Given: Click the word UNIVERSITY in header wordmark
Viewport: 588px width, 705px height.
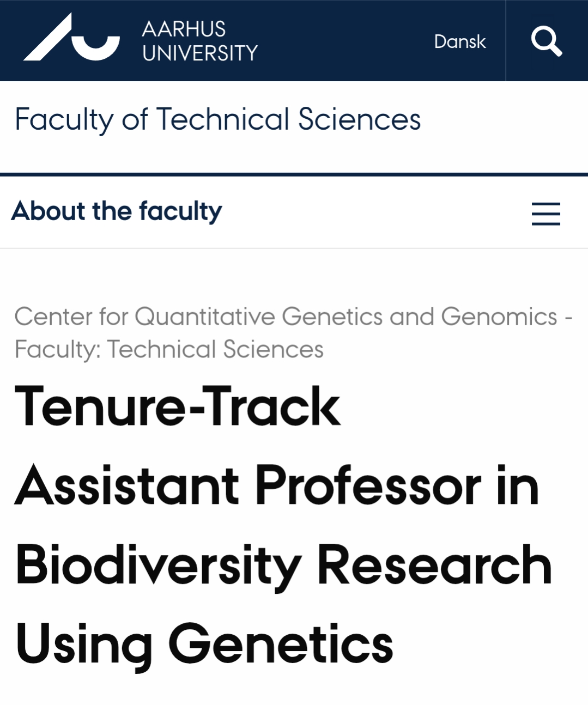Looking at the screenshot, I should [199, 53].
